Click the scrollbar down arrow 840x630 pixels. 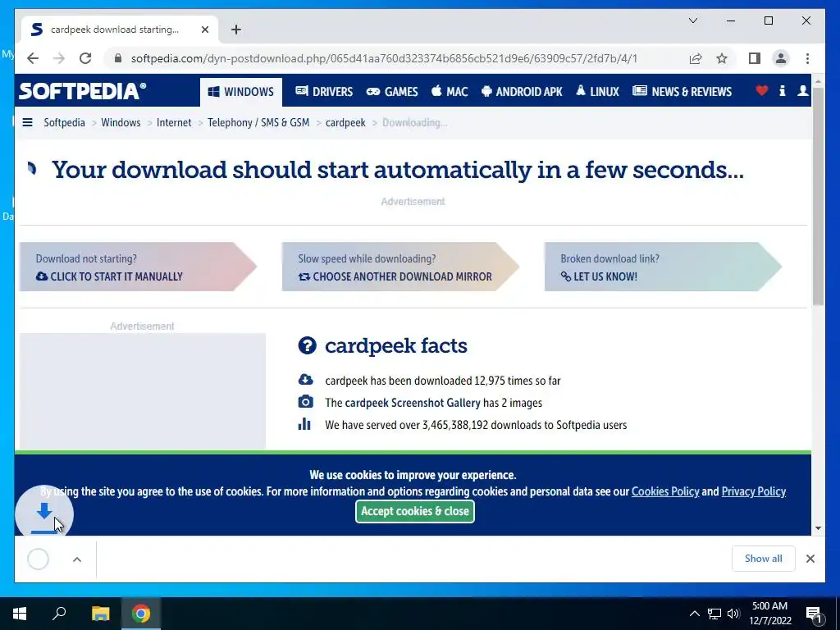(x=818, y=528)
